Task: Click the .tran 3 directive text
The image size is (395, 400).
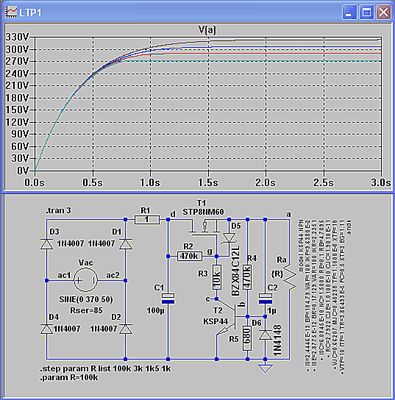Action: 59,211
